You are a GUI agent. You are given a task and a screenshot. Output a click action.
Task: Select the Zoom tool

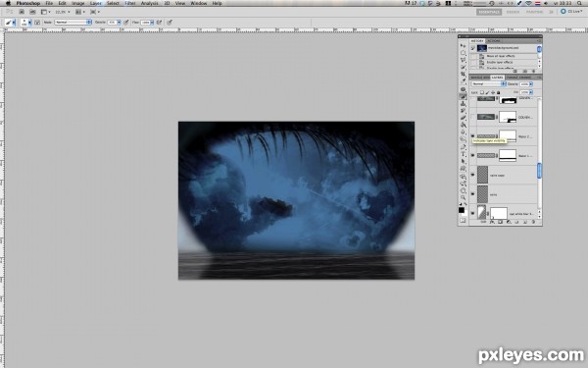point(463,197)
